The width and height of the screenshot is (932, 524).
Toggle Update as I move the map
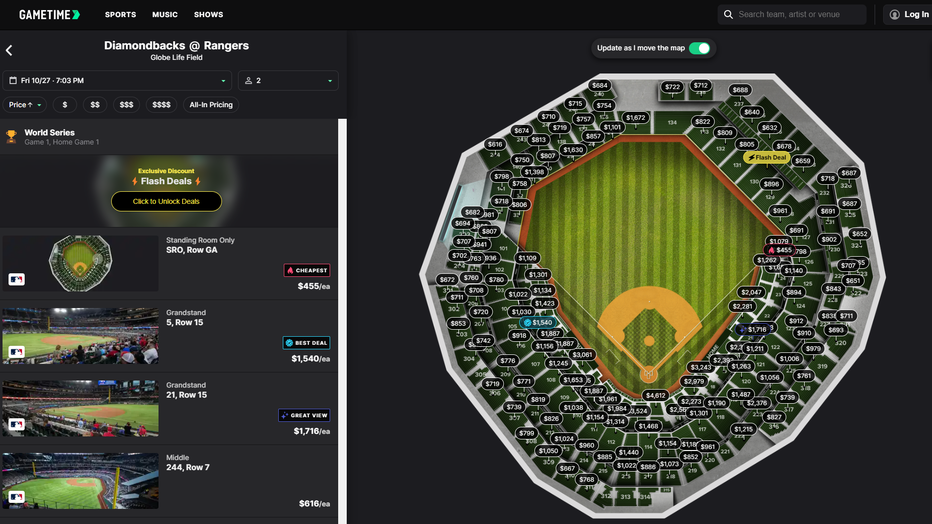coord(700,48)
